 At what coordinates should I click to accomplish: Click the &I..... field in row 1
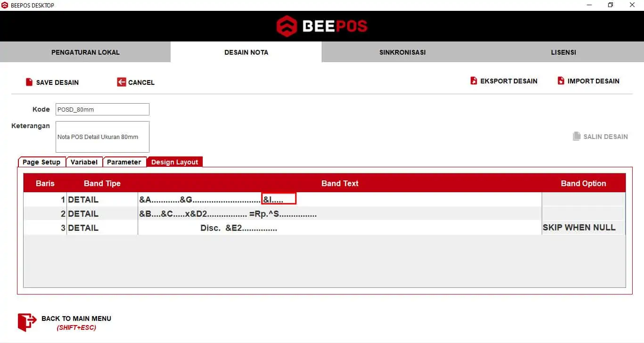pyautogui.click(x=279, y=198)
